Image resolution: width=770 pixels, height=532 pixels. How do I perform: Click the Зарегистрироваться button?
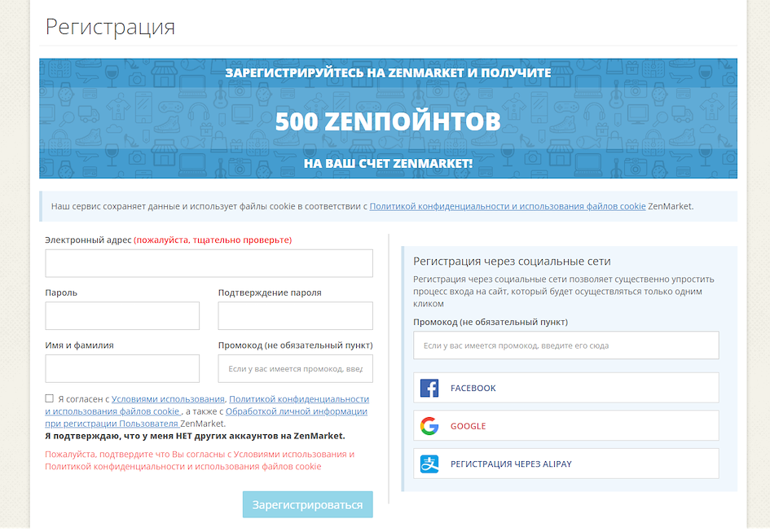point(307,504)
